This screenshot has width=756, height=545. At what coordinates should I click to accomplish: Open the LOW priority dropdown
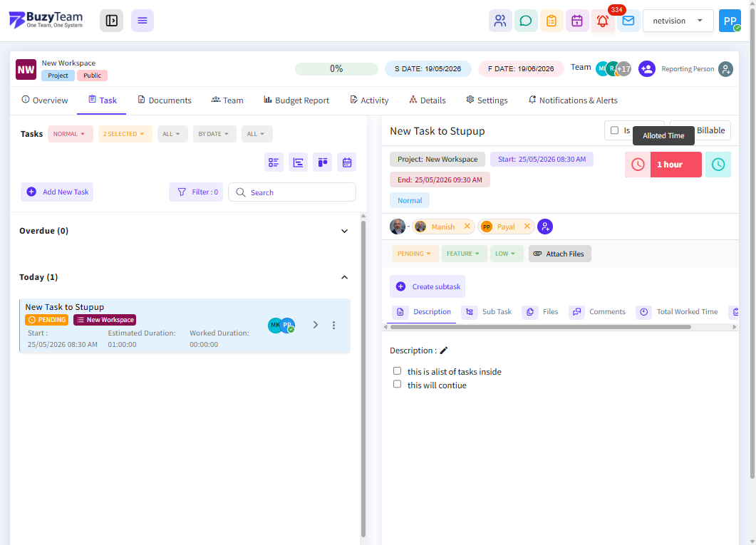pos(506,254)
